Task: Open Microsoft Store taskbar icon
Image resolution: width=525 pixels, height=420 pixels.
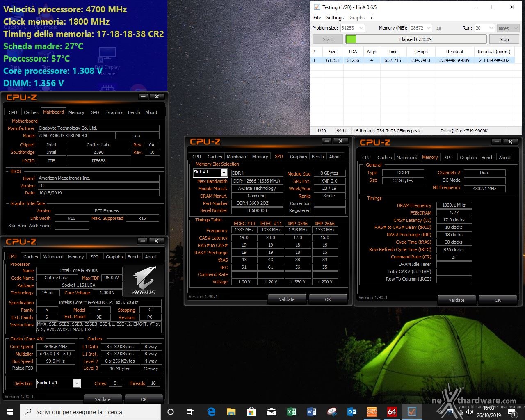Action: tap(251, 412)
